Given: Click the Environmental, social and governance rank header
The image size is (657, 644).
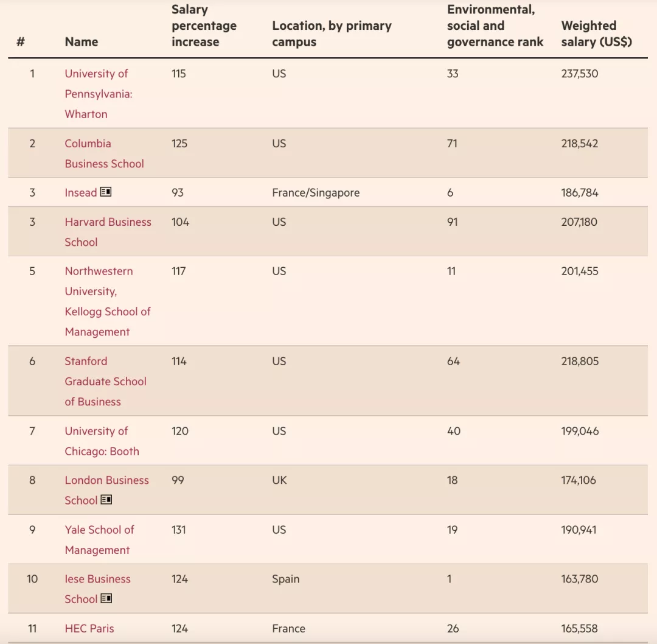Looking at the screenshot, I should [x=495, y=26].
